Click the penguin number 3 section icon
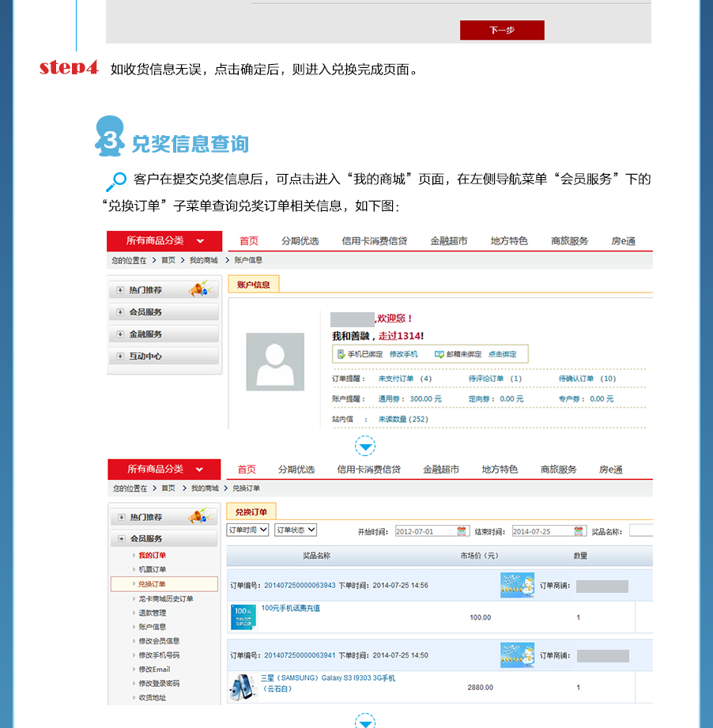The height and width of the screenshot is (728, 713). tap(110, 138)
